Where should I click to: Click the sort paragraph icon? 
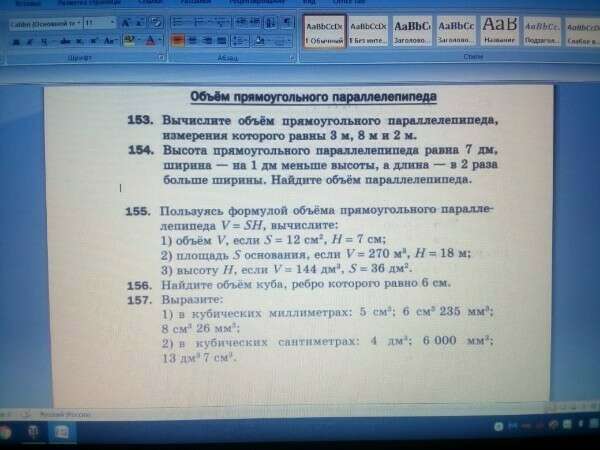click(271, 22)
